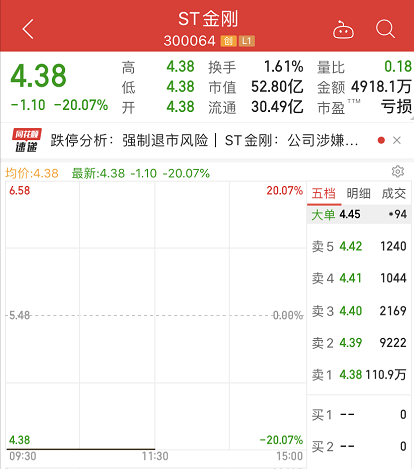414x469 pixels.
Task: Tap the 20.07% upper limit chart label
Action: (284, 191)
